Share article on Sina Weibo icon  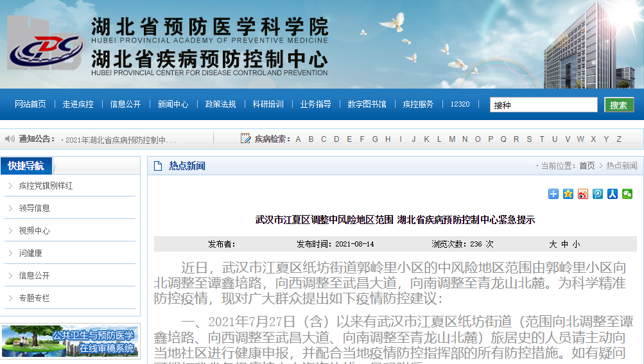[x=582, y=194]
